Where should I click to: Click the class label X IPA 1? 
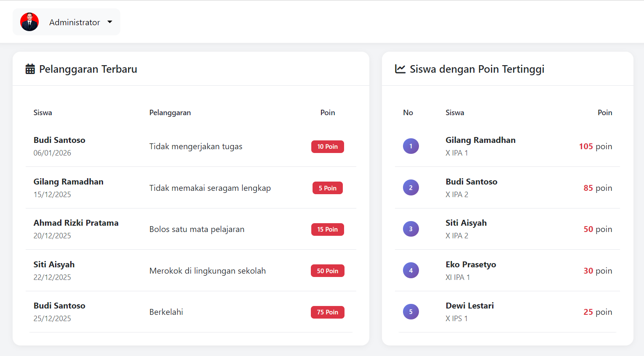(x=457, y=153)
